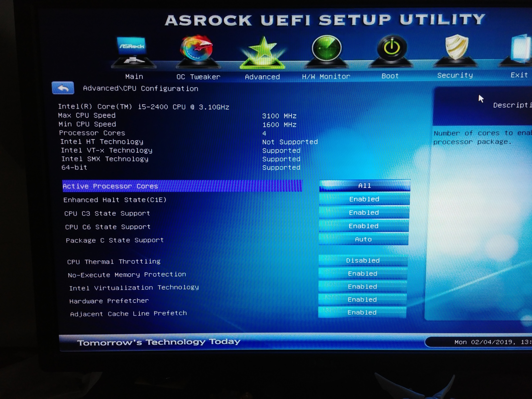Click the Intel SMX Technology label
Viewport: 532px width, 399px height.
105,159
